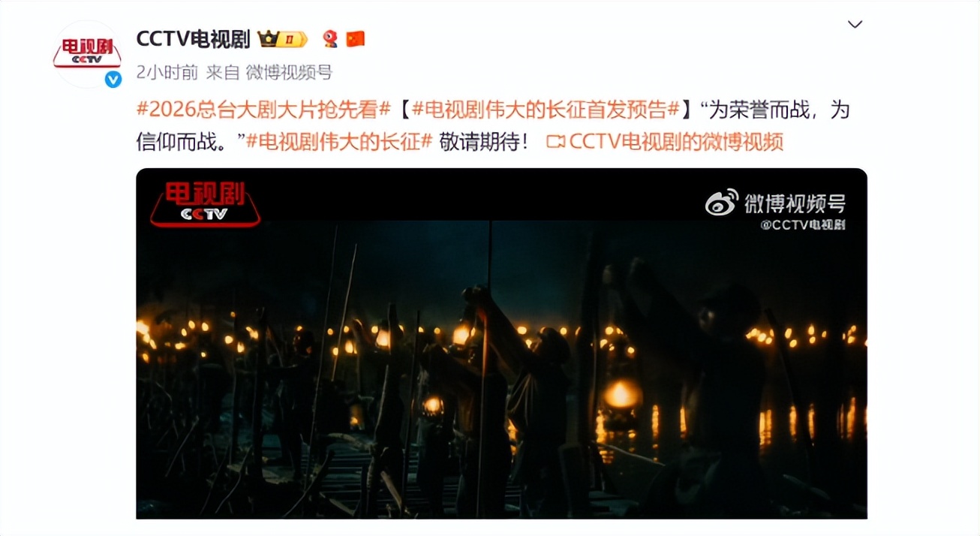This screenshot has width=980, height=536.
Task: Click the 微博视频号 text on the video
Action: click(x=795, y=202)
